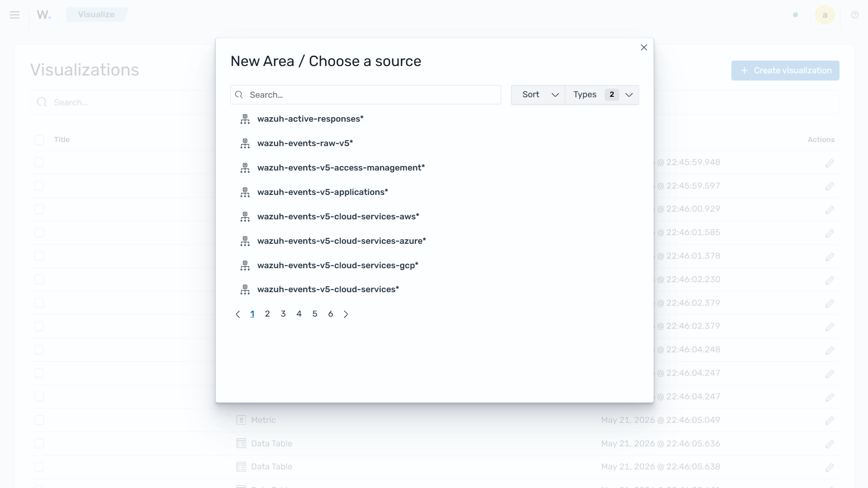Click index pattern icon beside wazuh-active-responses*
This screenshot has width=868, height=488.
pyautogui.click(x=245, y=119)
